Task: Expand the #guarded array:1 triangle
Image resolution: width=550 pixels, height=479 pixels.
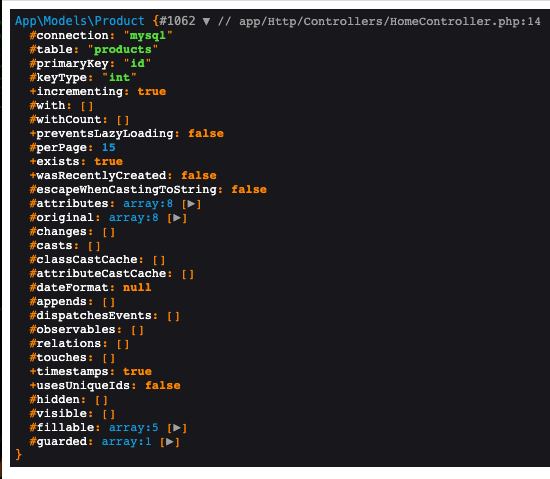Action: (170, 442)
